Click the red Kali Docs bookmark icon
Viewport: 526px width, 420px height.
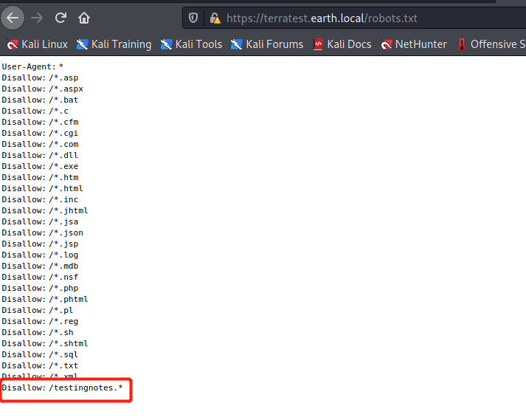tap(318, 44)
